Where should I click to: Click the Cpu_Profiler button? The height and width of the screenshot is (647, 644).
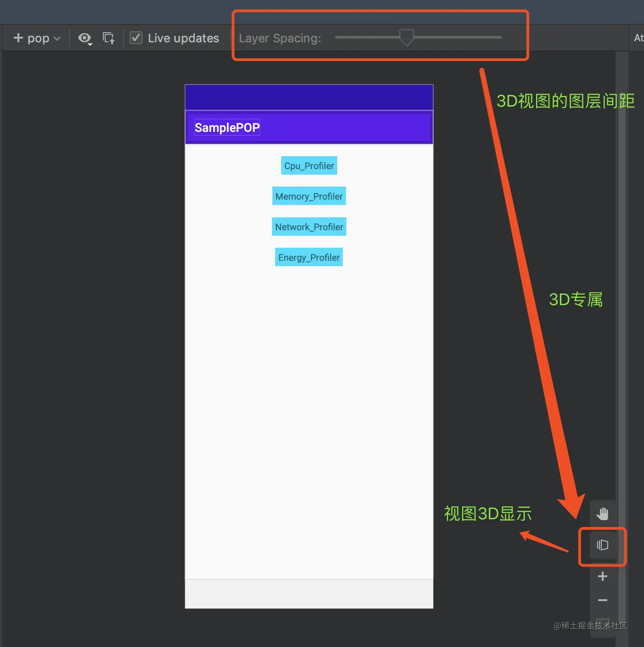(309, 165)
